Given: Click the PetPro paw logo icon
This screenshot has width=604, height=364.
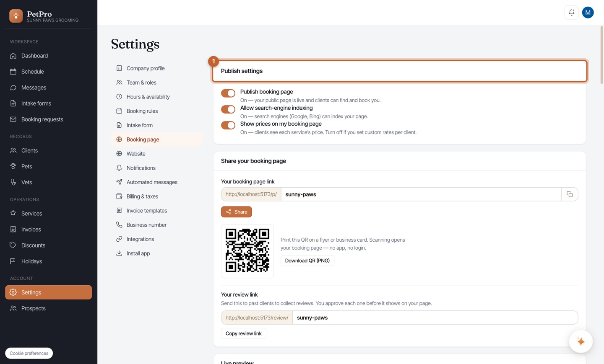Looking at the screenshot, I should pos(16,16).
